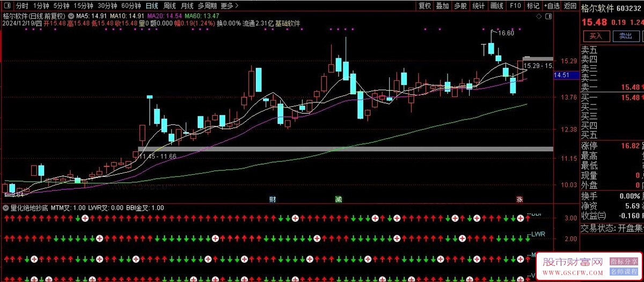Click the 叠加 overlay toolbar button

coord(443,6)
